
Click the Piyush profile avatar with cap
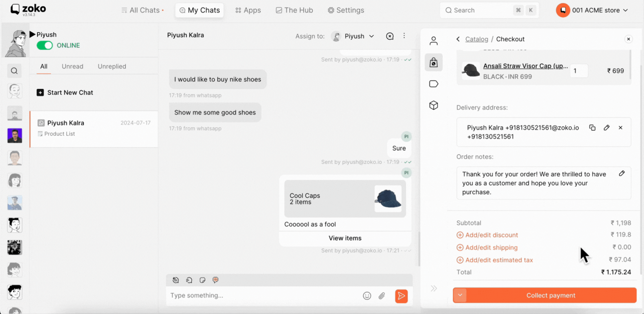[x=15, y=43]
